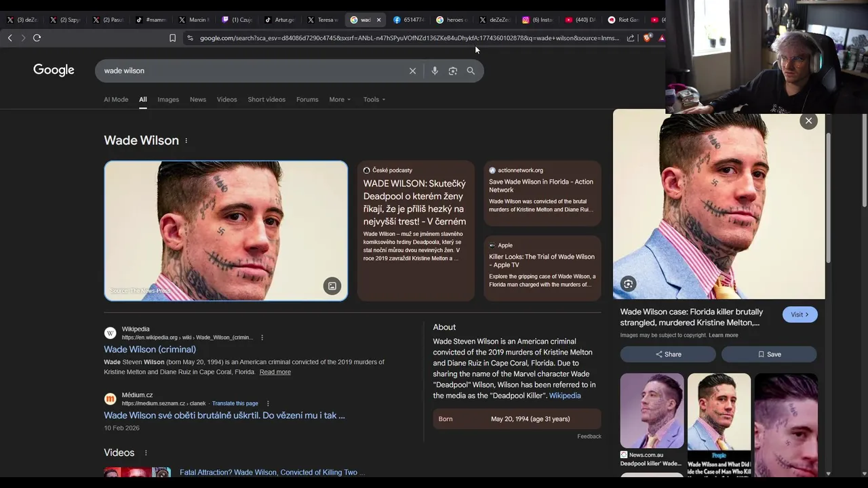Open the Wade Wilson case title in preview
The width and height of the screenshot is (868, 488).
pos(692,317)
